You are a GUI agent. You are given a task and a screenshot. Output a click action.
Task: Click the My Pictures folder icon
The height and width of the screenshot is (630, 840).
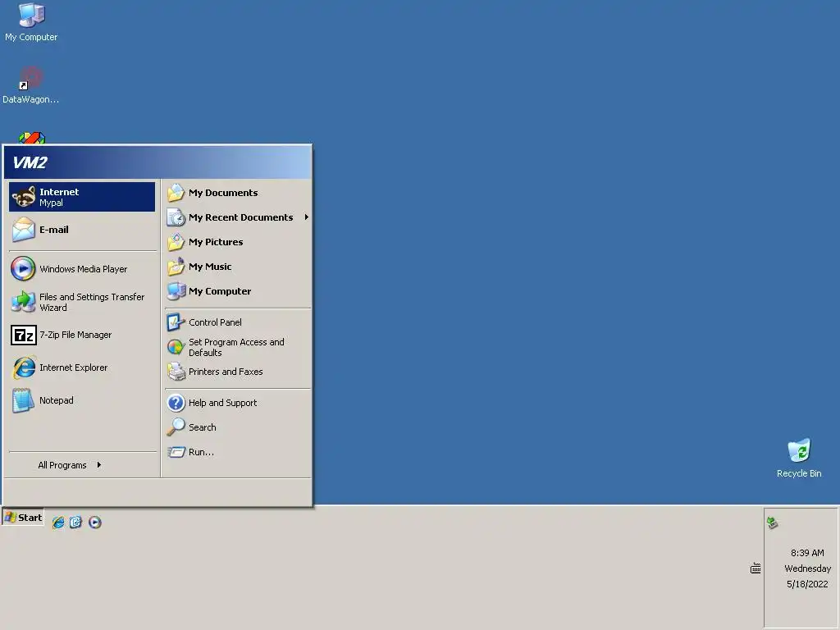[176, 242]
